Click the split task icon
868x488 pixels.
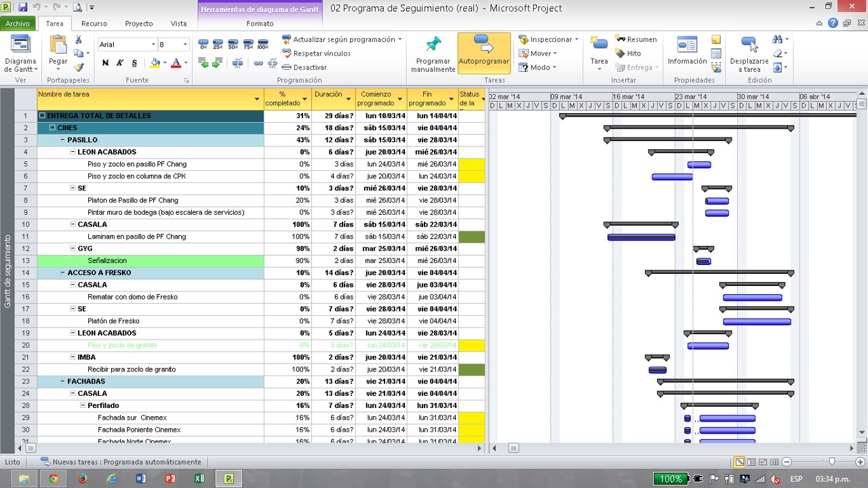coord(238,63)
